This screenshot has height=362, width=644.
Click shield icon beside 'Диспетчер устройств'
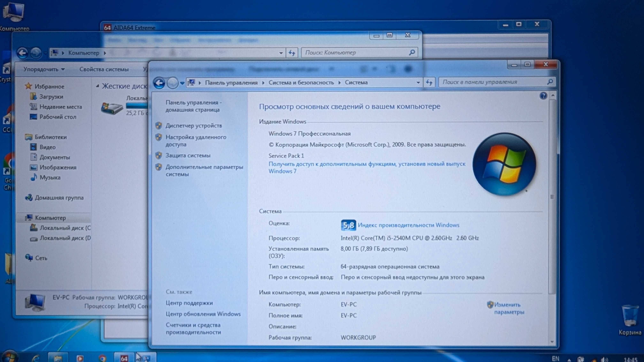point(158,125)
